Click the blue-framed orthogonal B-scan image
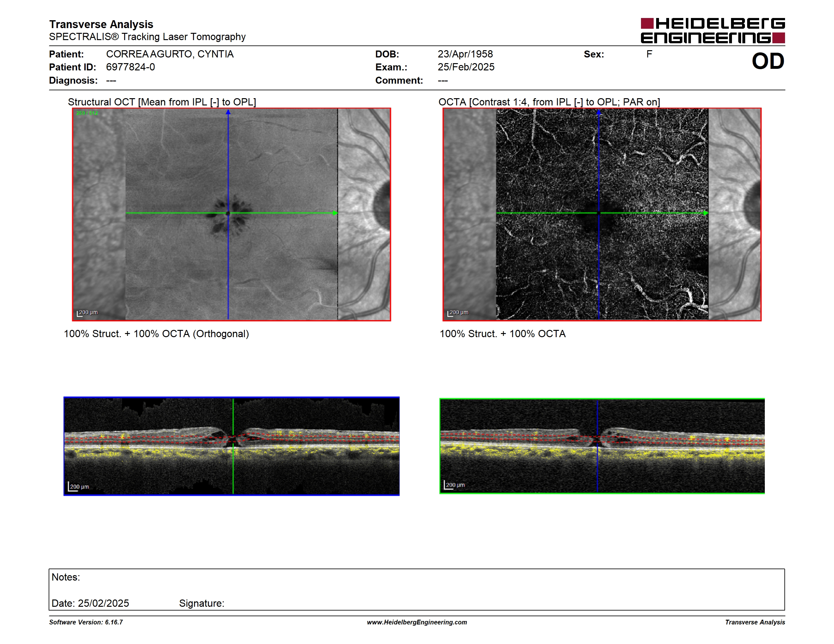Viewport: 834px width, 644px height. click(232, 446)
